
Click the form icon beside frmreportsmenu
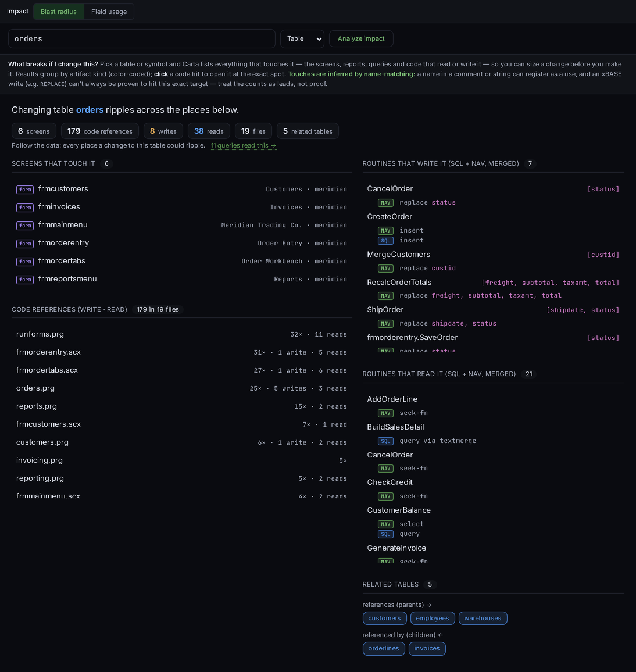[x=25, y=280]
